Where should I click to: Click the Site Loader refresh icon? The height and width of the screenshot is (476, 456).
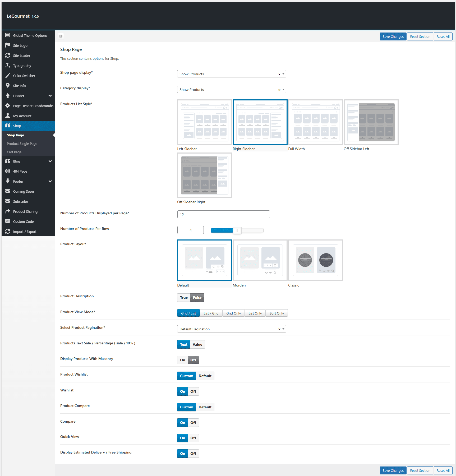point(8,55)
